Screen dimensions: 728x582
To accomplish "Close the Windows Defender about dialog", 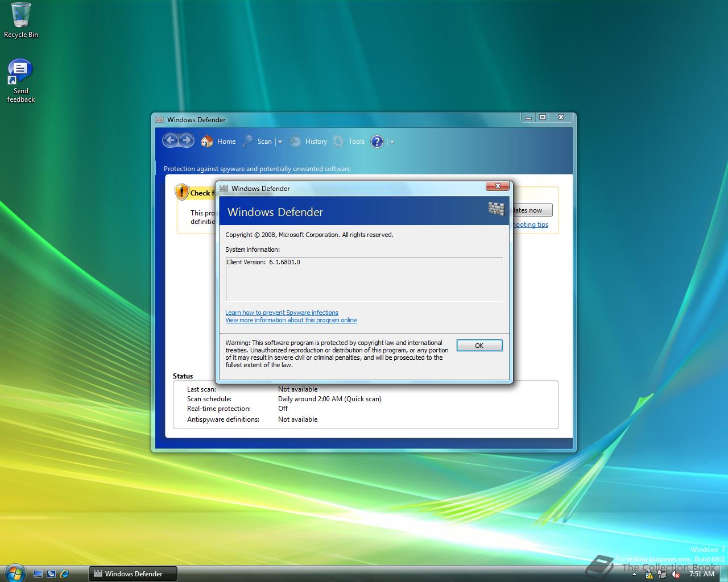I will 497,186.
